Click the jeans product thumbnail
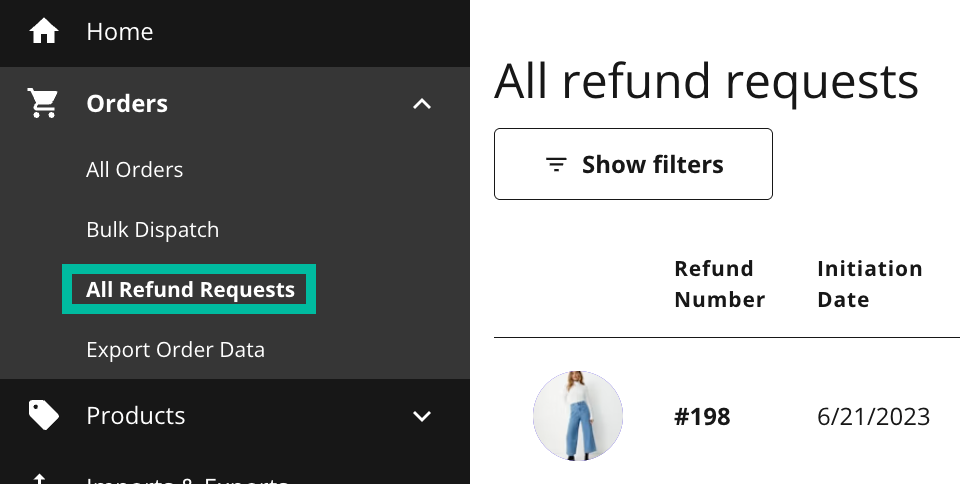The image size is (960, 484). click(x=577, y=415)
